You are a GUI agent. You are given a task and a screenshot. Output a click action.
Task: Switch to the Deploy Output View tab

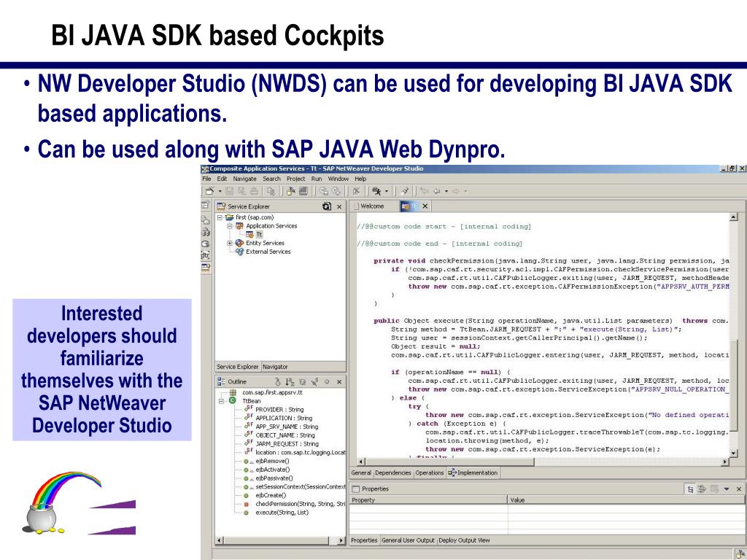[464, 540]
